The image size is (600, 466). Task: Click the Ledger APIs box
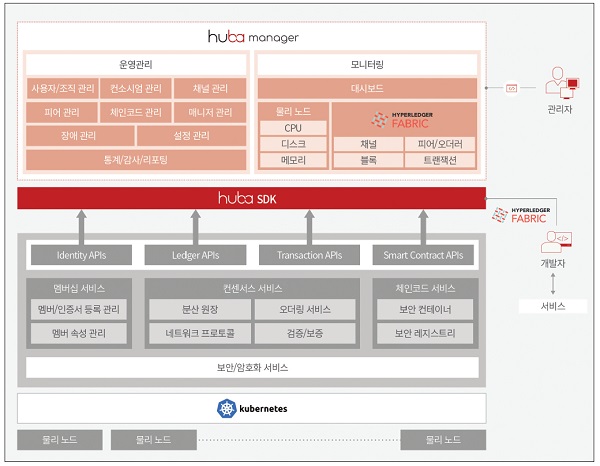click(196, 255)
